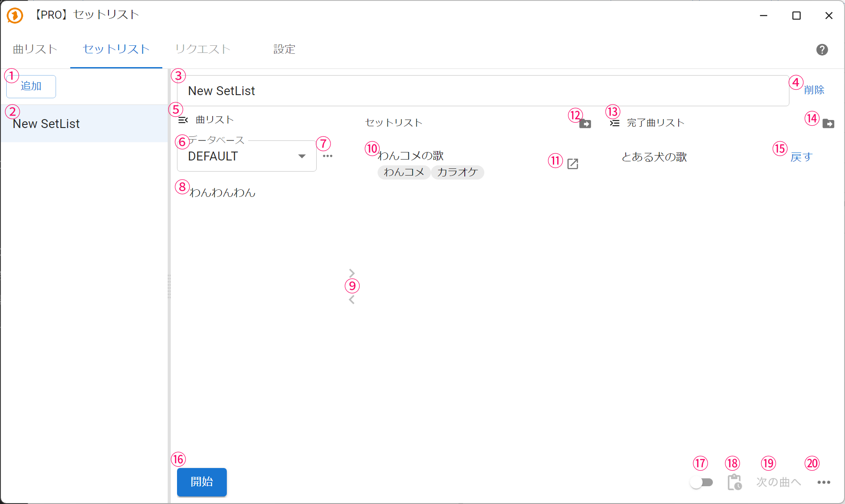Screen dimensions: 845x504
Task: Click the 削除 link
Action: [x=814, y=90]
